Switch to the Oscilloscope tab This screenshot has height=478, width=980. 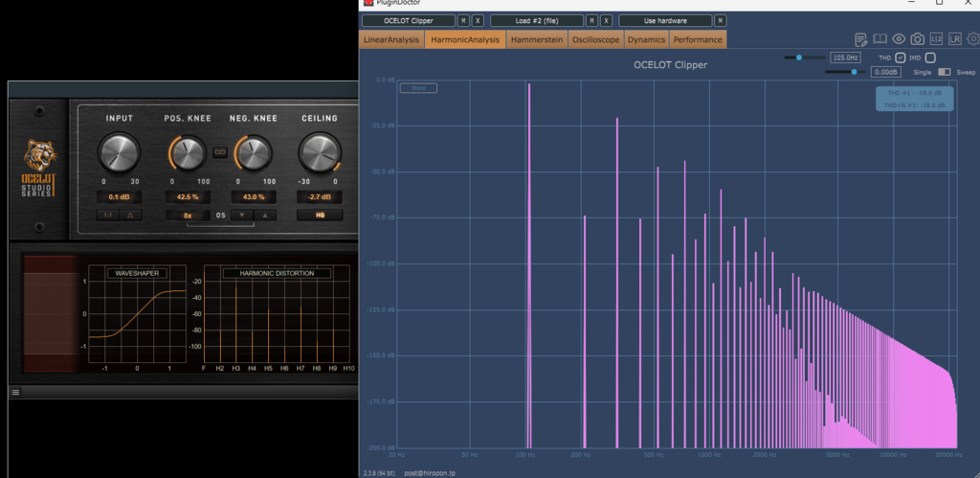tap(595, 39)
